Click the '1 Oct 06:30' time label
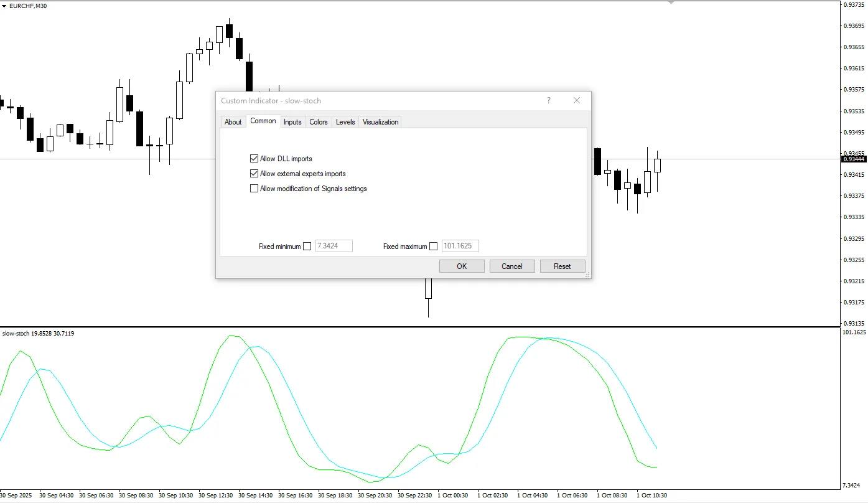868x503 pixels. [572, 496]
